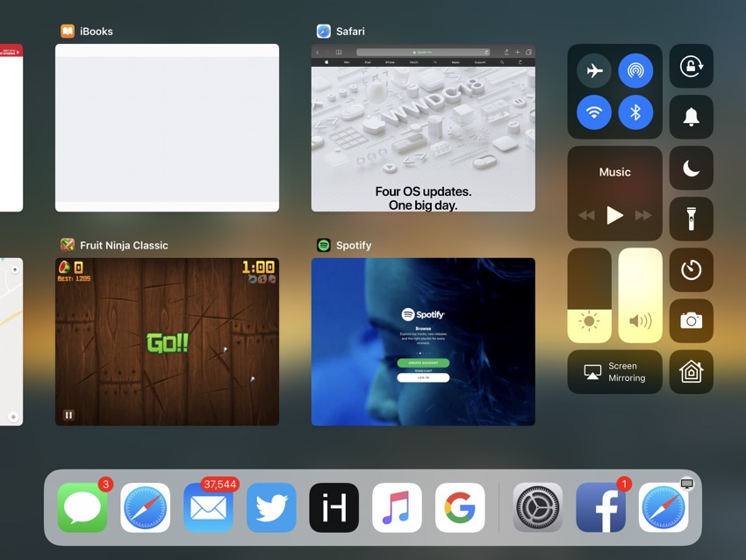746x560 pixels.
Task: Open the Google app from the dock
Action: coord(460,507)
